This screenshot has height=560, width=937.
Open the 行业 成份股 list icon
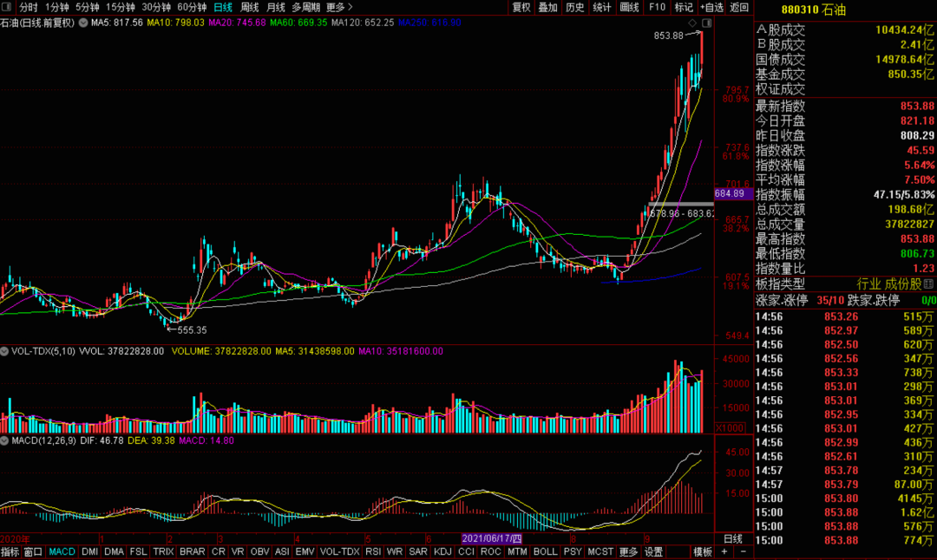click(928, 284)
